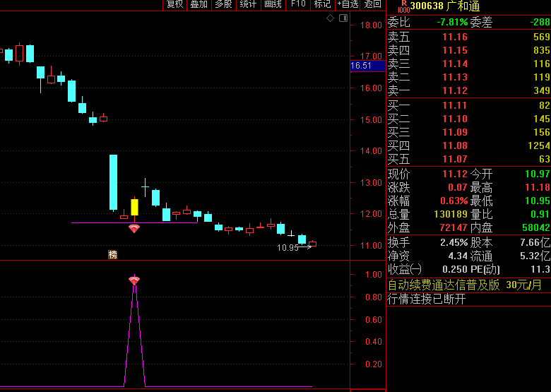Click the 行情连接已断开 status message

427,299
